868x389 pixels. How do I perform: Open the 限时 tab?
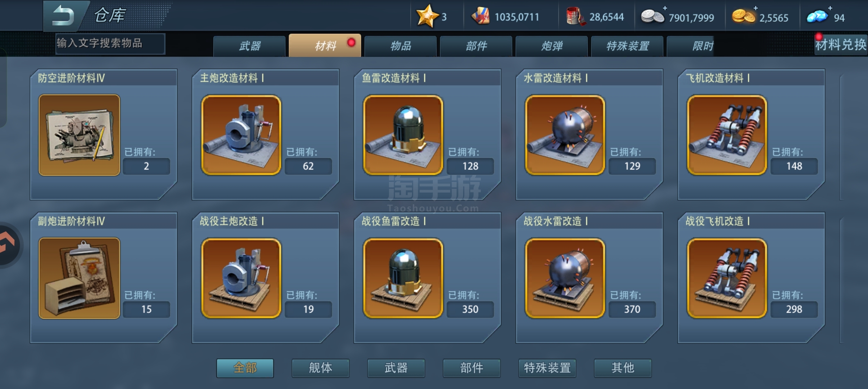tap(691, 46)
